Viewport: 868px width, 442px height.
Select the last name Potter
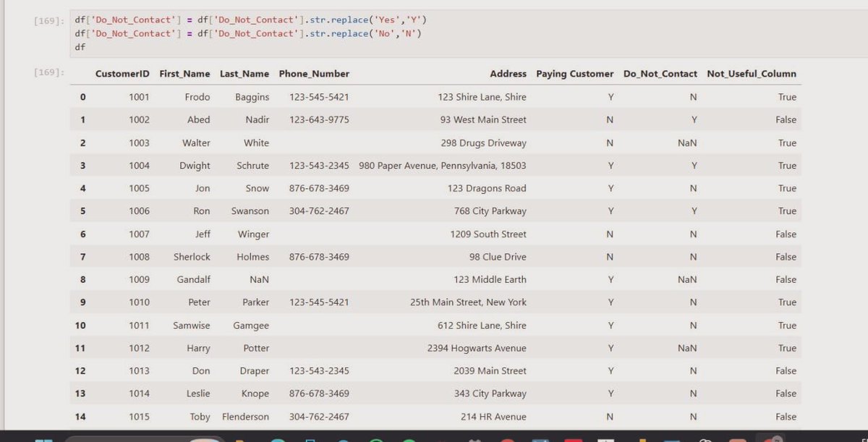click(256, 348)
